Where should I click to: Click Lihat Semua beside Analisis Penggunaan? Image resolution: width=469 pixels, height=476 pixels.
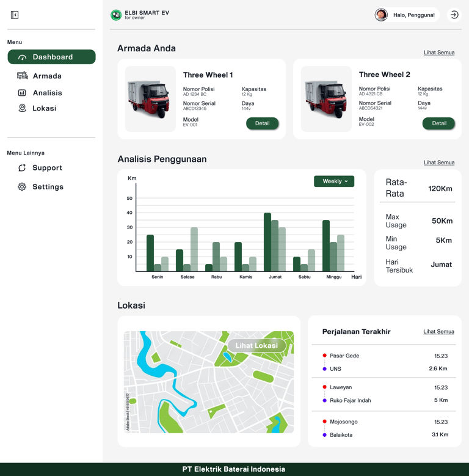pyautogui.click(x=439, y=163)
